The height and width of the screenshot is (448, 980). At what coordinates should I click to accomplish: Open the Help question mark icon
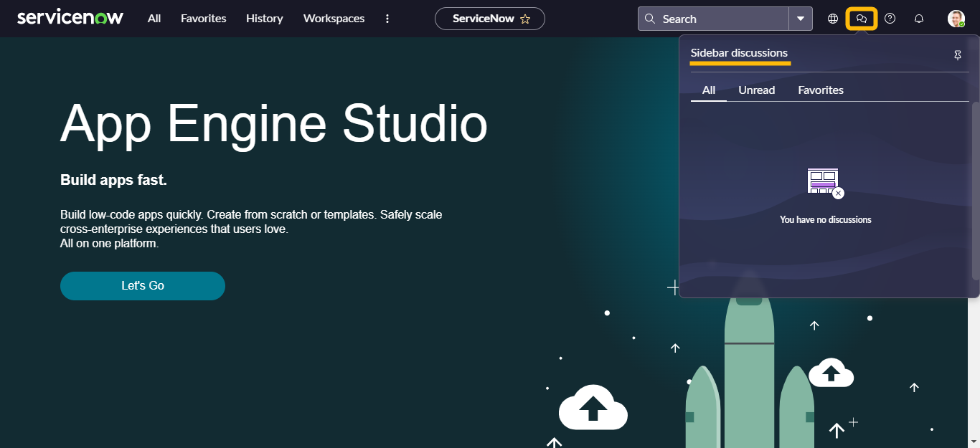(890, 19)
